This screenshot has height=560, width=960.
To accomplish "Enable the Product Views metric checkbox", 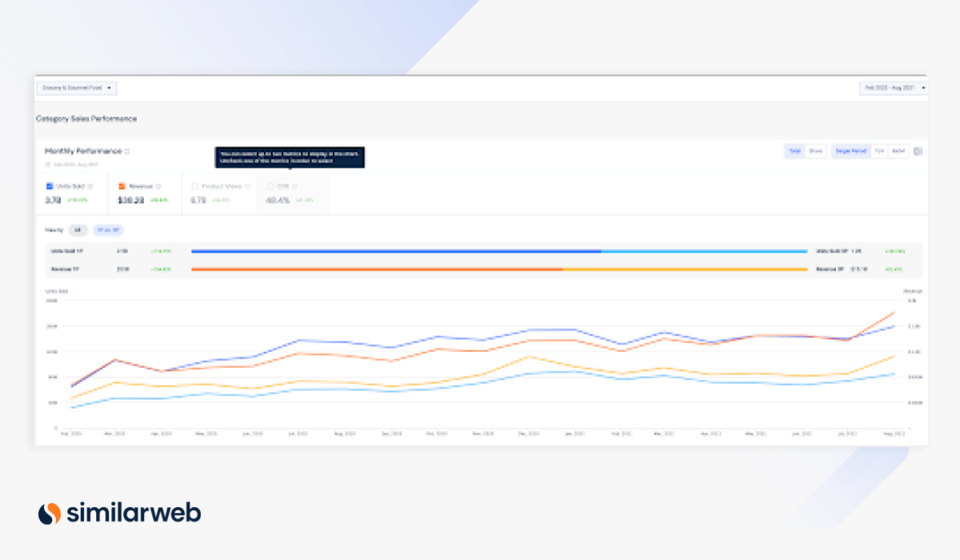I will tap(194, 186).
